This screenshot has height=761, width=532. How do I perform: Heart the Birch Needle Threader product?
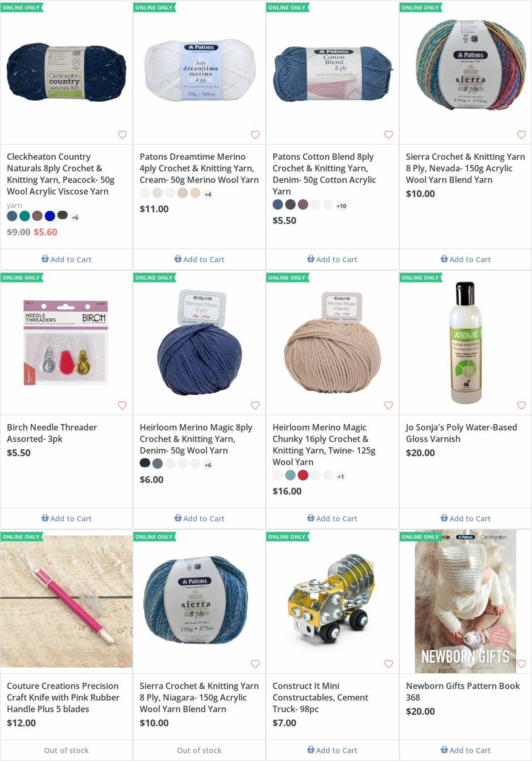tap(122, 405)
